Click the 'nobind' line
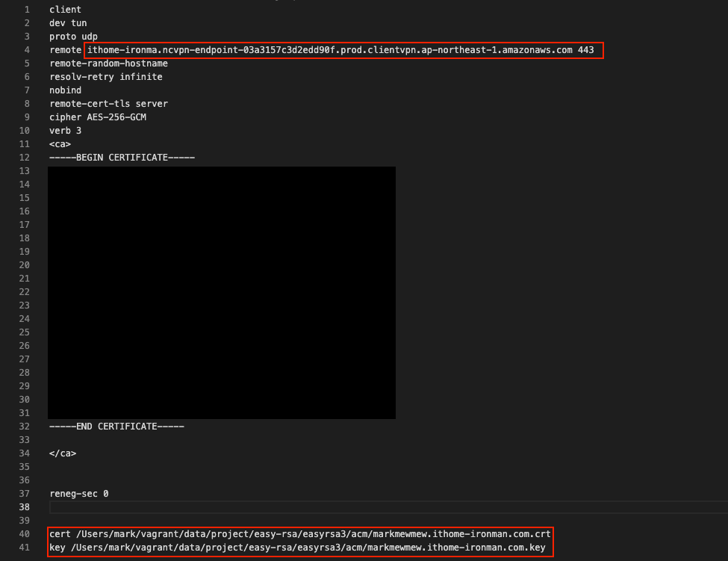Viewport: 728px width, 561px height. click(x=65, y=90)
